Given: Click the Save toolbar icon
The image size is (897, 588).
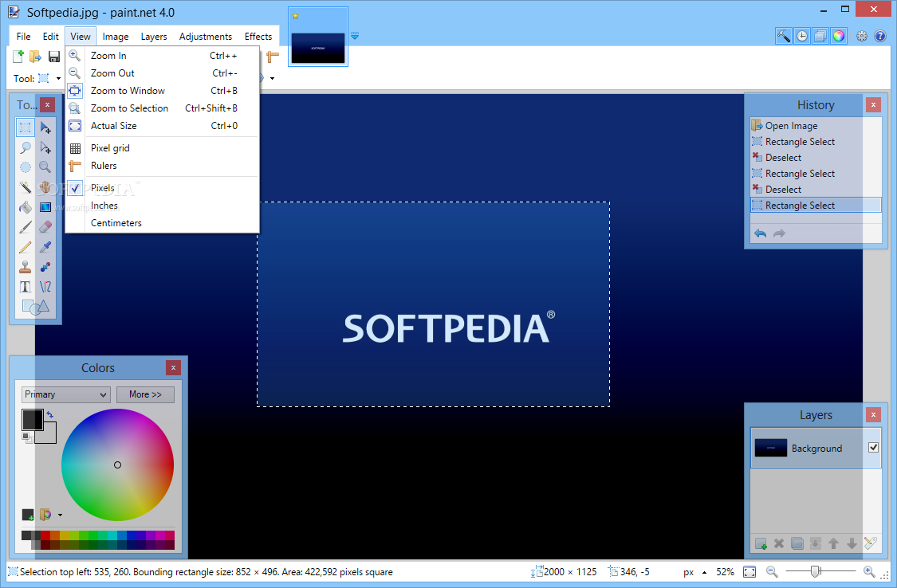Looking at the screenshot, I should tap(54, 56).
